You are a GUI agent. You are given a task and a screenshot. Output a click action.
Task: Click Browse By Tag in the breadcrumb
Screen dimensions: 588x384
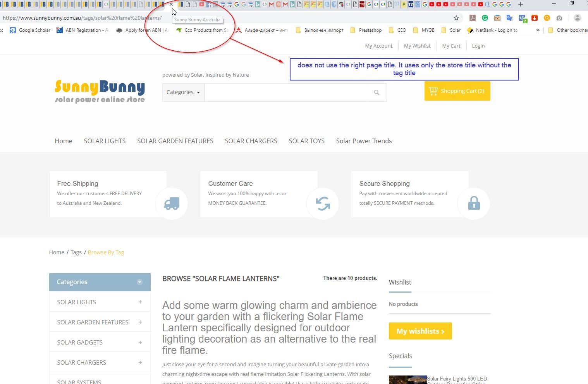pyautogui.click(x=106, y=252)
